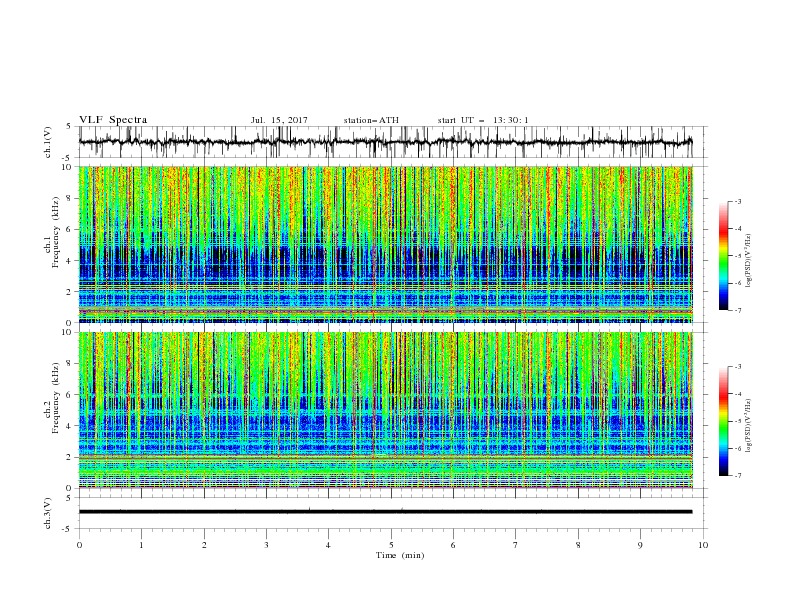The width and height of the screenshot is (792, 612).
Task: Select the "start UT = 13:30:1" label
Action: pos(483,120)
